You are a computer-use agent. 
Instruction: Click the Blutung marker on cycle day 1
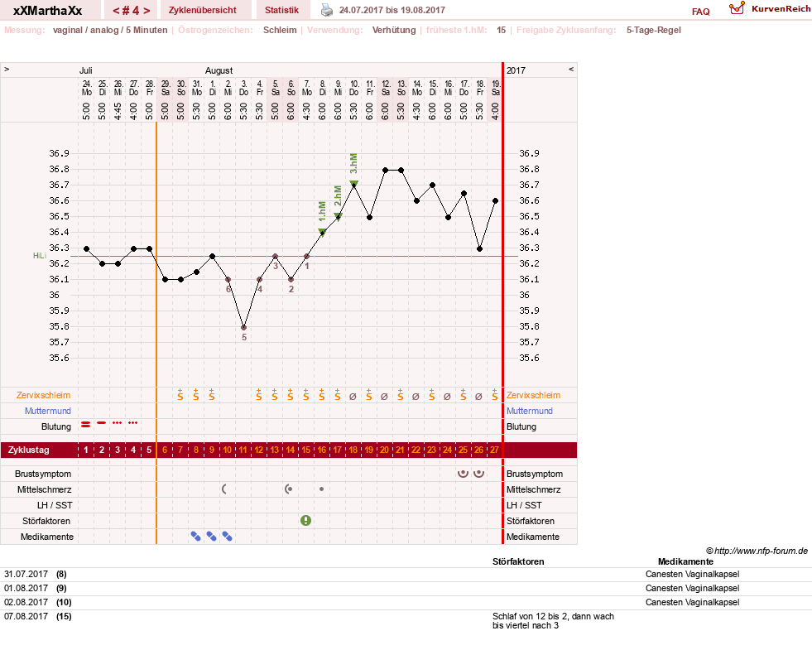click(86, 425)
